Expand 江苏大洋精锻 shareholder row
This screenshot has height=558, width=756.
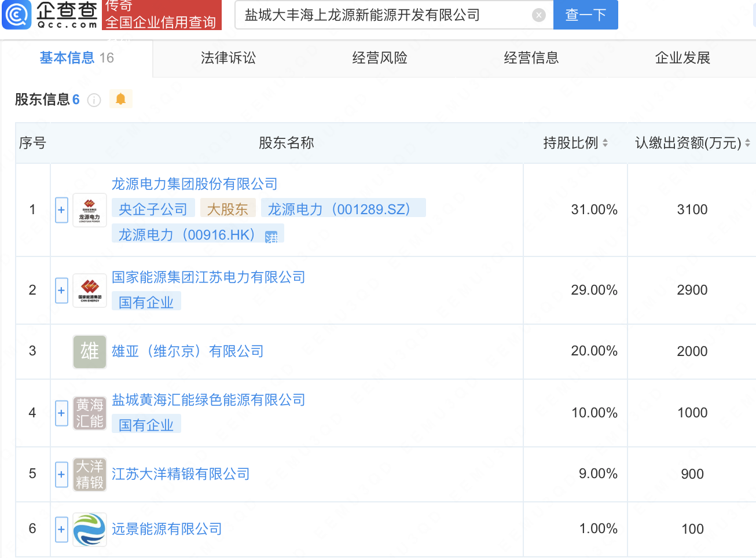(61, 474)
